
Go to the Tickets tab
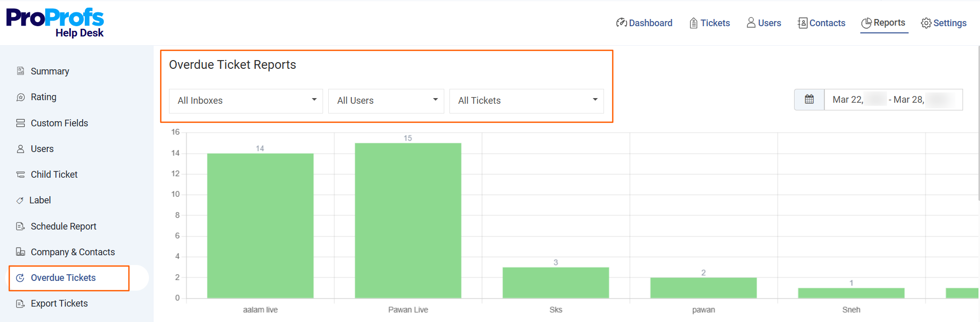709,23
